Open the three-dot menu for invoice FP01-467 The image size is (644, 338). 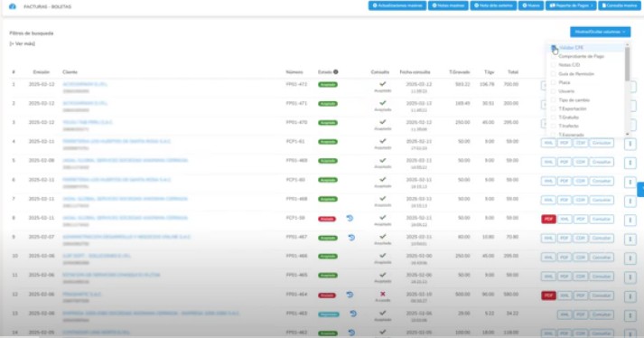point(630,239)
